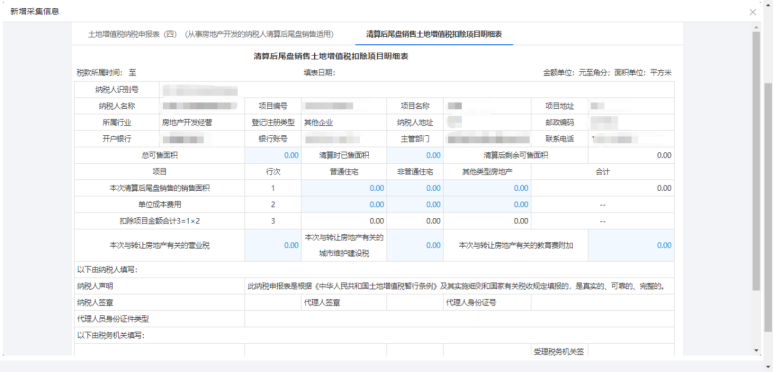Click the 总可售面积 input field

[273, 155]
